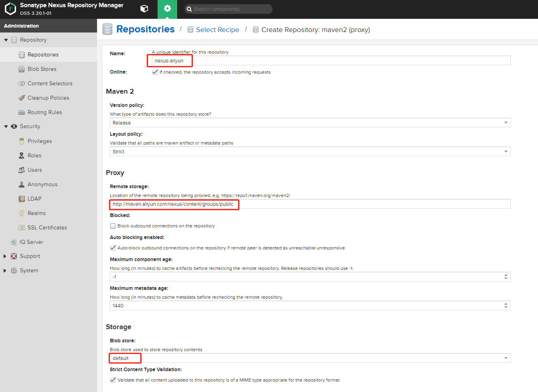Open the Browse cube icon in header
Viewport: 538px width, 392px height.
tap(144, 9)
